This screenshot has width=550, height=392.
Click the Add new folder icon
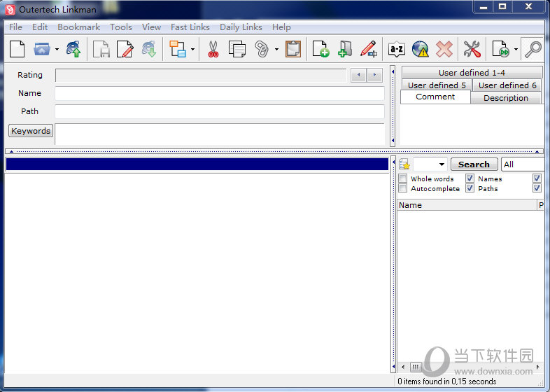point(345,49)
